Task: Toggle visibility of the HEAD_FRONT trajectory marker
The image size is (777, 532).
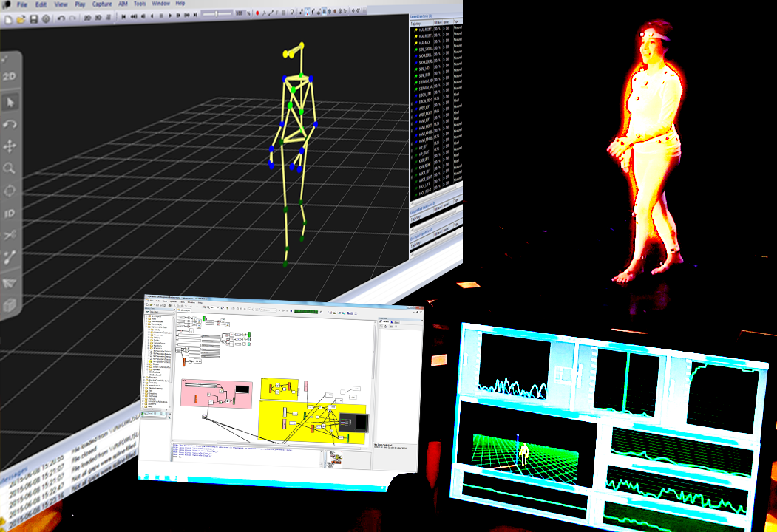Action: click(x=415, y=30)
